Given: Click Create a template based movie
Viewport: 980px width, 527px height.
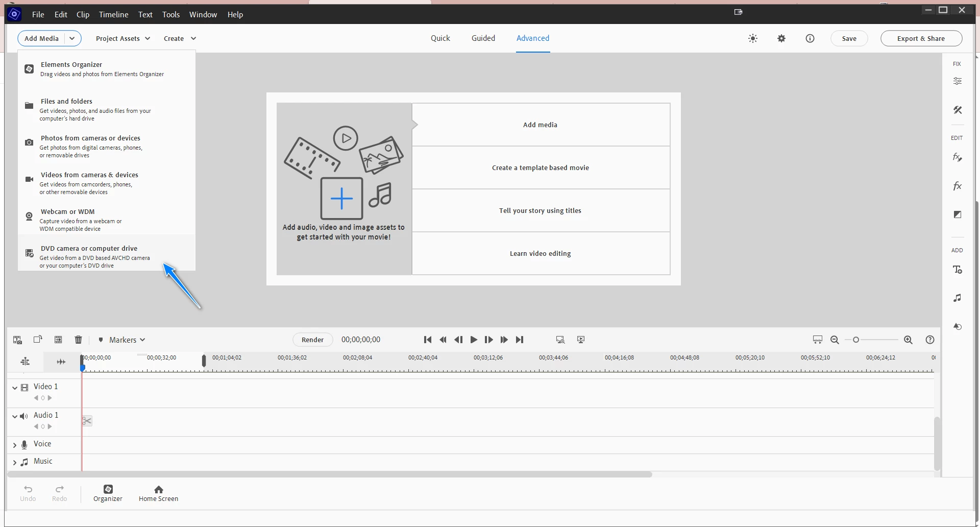Looking at the screenshot, I should tap(541, 167).
